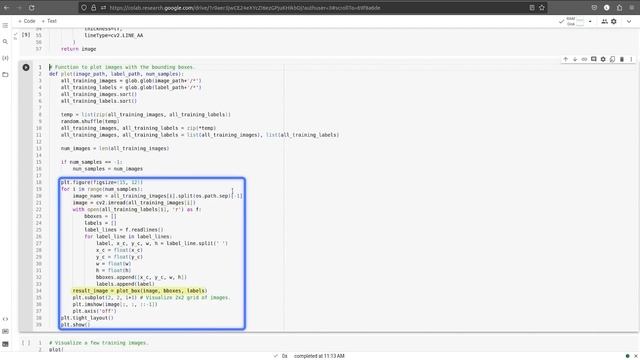Image resolution: width=640 pixels, height=360 pixels.
Task: Click the plt.tight_layout() line
Action: click(87, 318)
